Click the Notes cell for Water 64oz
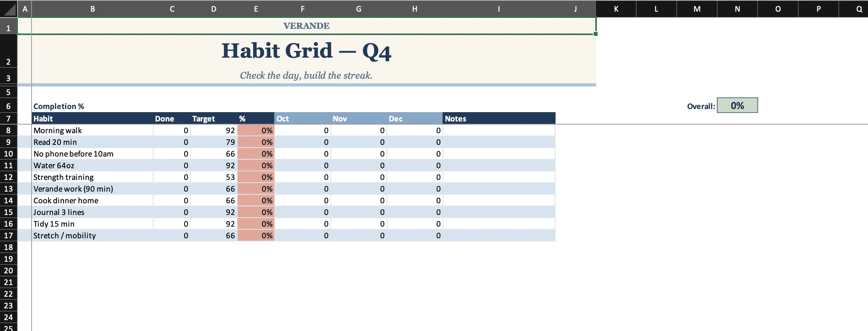 click(x=499, y=165)
